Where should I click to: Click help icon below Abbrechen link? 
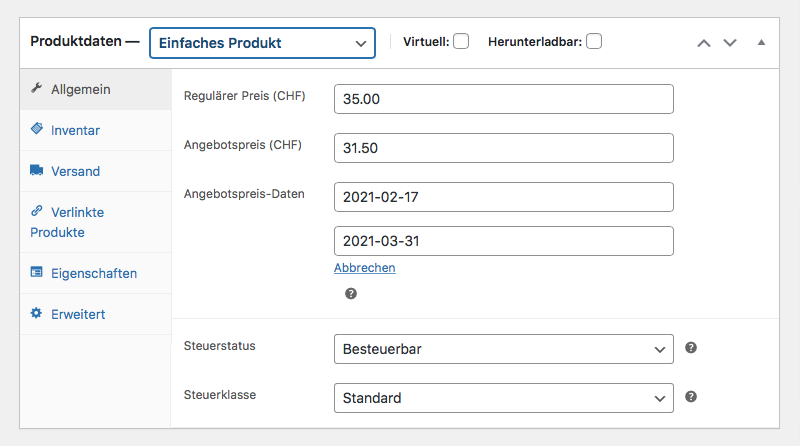pos(351,293)
